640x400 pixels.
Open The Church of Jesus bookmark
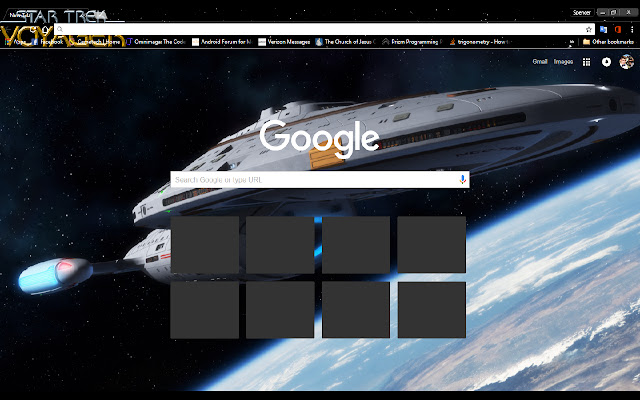(346, 42)
